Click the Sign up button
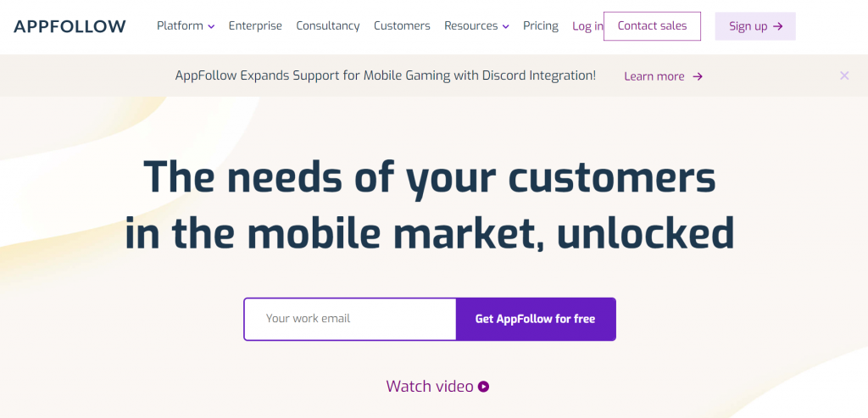This screenshot has height=418, width=868. click(x=755, y=26)
